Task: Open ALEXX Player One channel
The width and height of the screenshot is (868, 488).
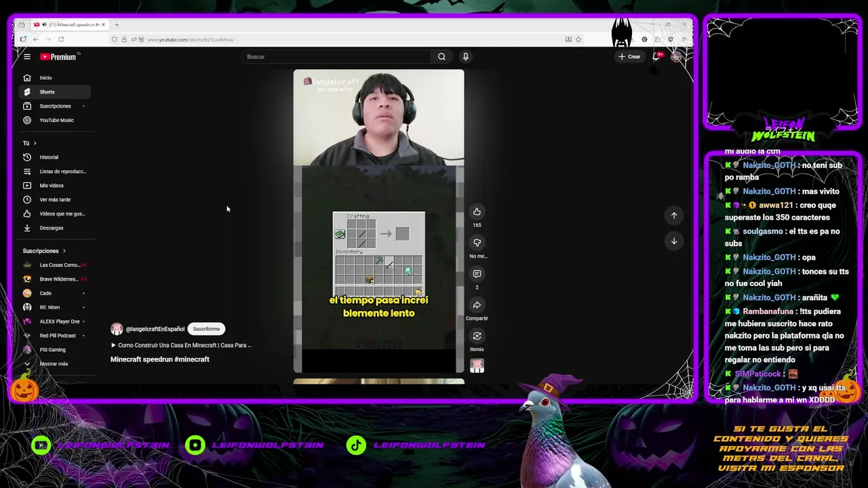Action: [x=54, y=322]
